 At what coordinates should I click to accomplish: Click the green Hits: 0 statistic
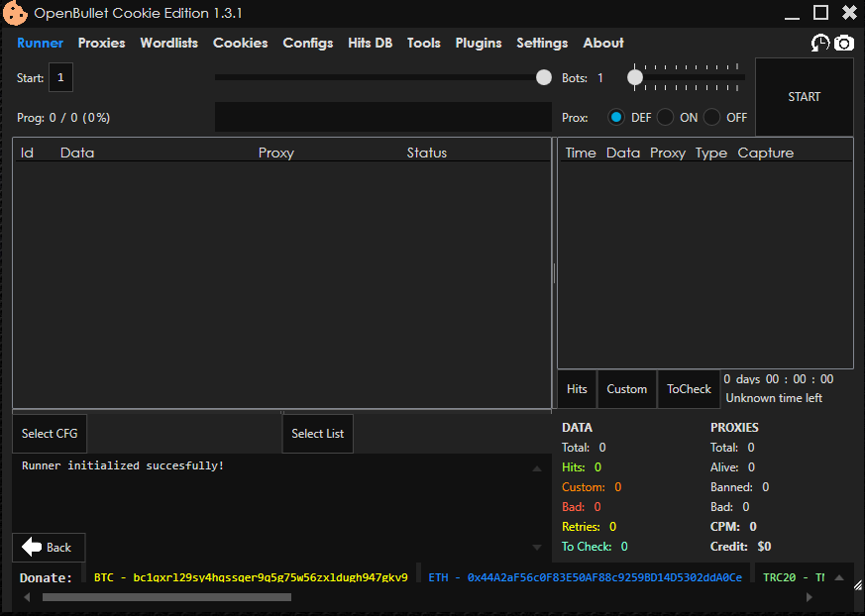point(582,467)
